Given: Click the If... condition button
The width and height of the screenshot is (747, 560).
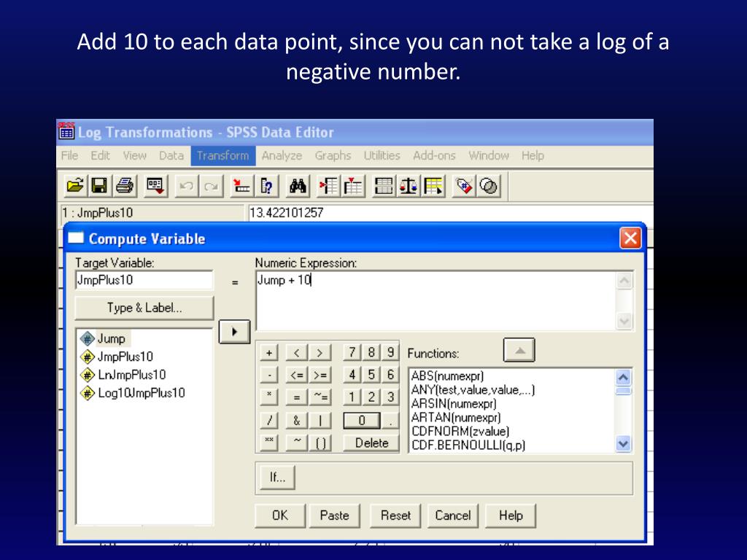Looking at the screenshot, I should click(x=277, y=477).
